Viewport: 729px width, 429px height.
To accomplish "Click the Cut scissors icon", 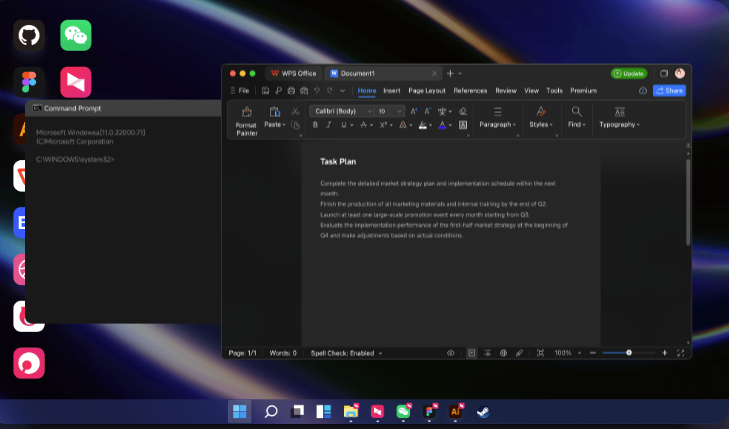I will [x=295, y=112].
